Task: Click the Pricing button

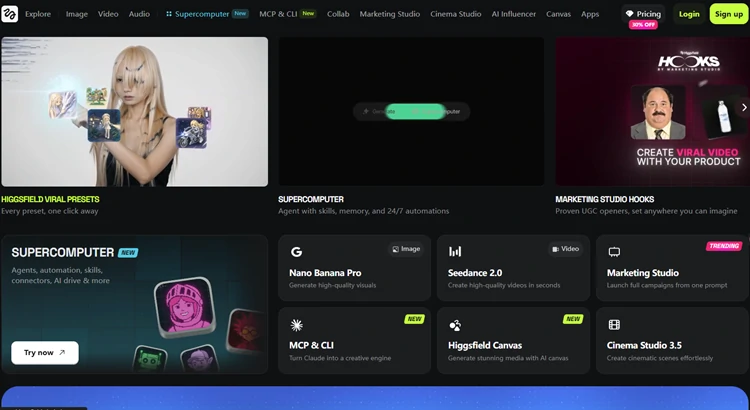Action: [643, 14]
